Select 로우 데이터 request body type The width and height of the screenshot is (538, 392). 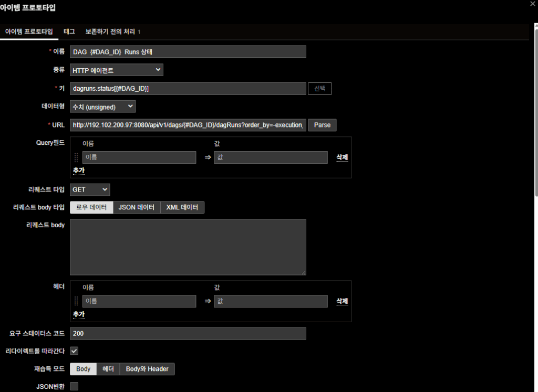91,207
